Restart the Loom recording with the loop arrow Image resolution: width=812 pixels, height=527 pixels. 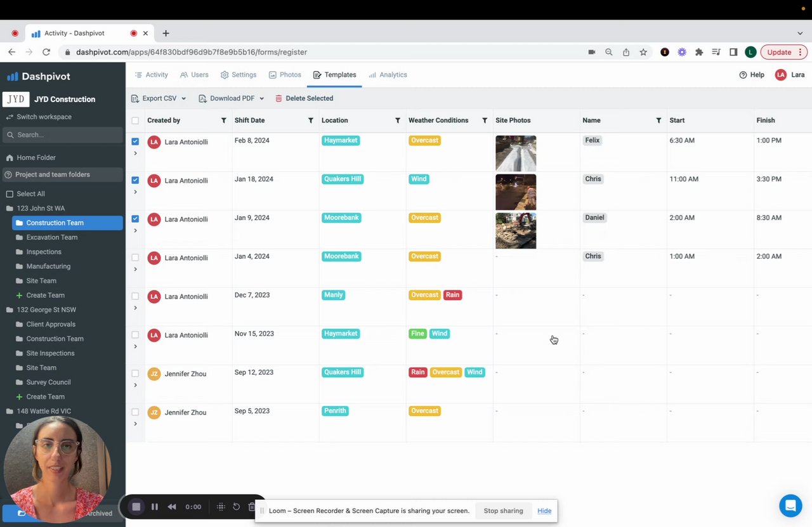point(236,507)
